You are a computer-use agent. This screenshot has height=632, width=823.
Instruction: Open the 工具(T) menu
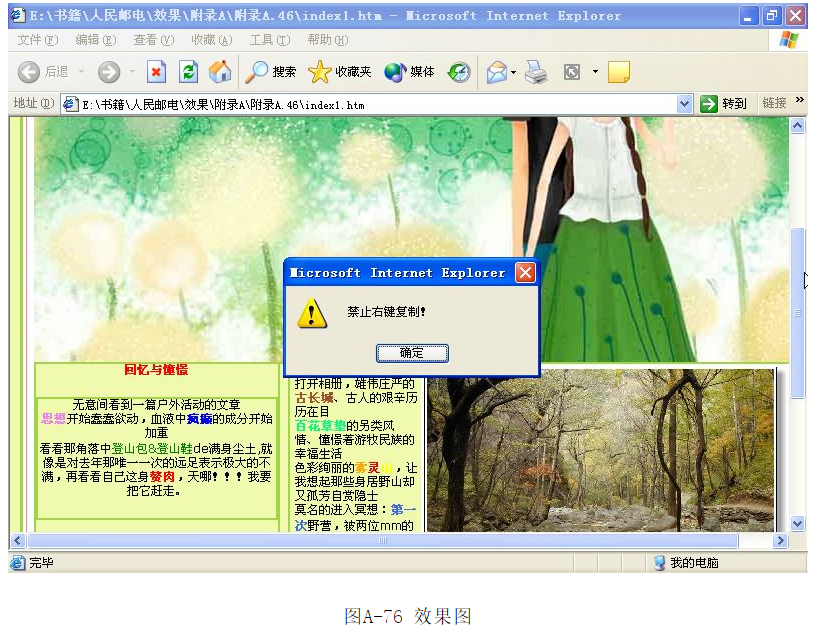point(269,40)
